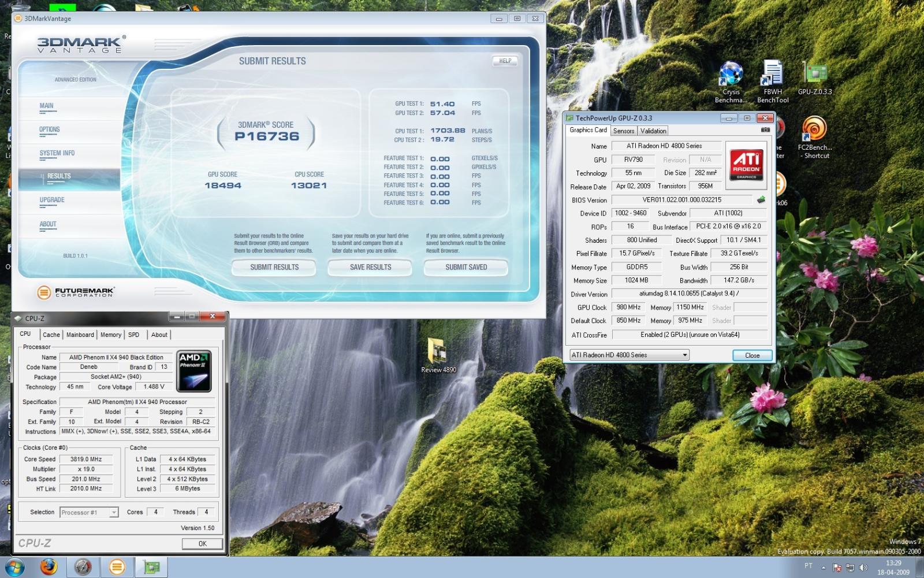Screen dimensions: 924x578
Task: Click the SAVE RESULTS button
Action: point(370,267)
